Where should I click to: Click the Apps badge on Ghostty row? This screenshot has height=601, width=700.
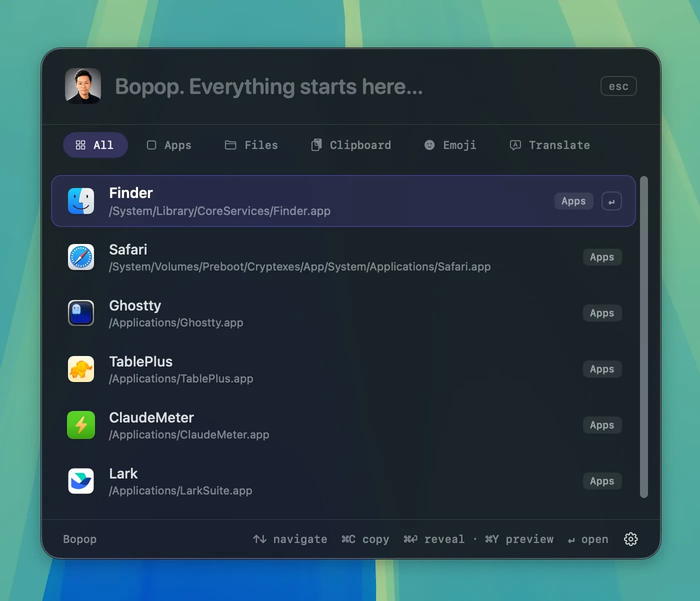[x=602, y=313]
